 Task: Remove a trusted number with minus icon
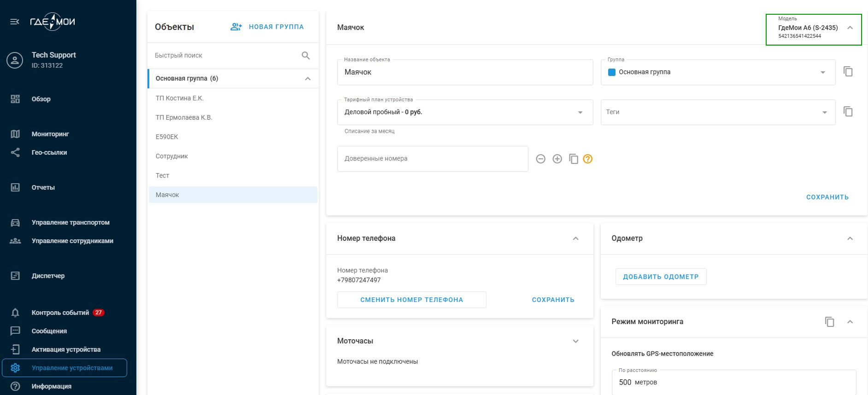click(x=541, y=159)
